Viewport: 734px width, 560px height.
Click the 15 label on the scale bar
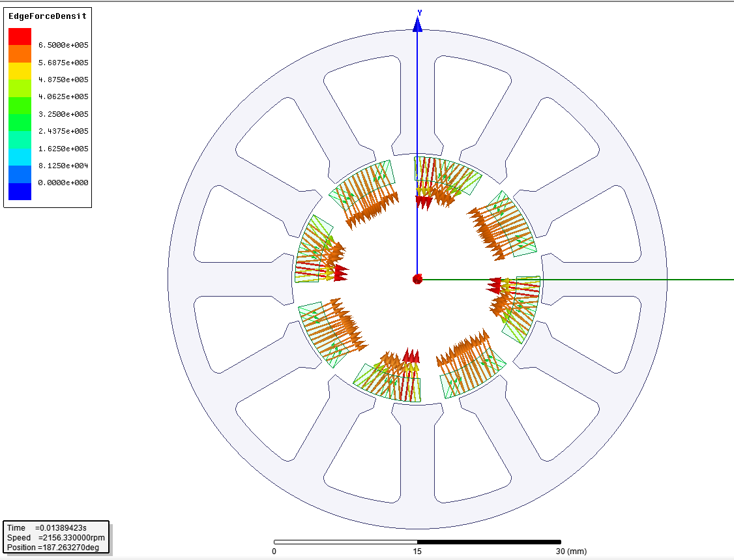click(417, 551)
